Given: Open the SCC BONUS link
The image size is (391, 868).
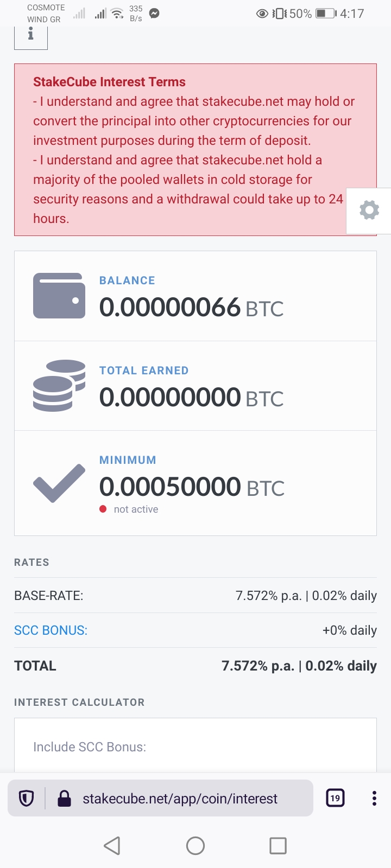Looking at the screenshot, I should pos(51,630).
